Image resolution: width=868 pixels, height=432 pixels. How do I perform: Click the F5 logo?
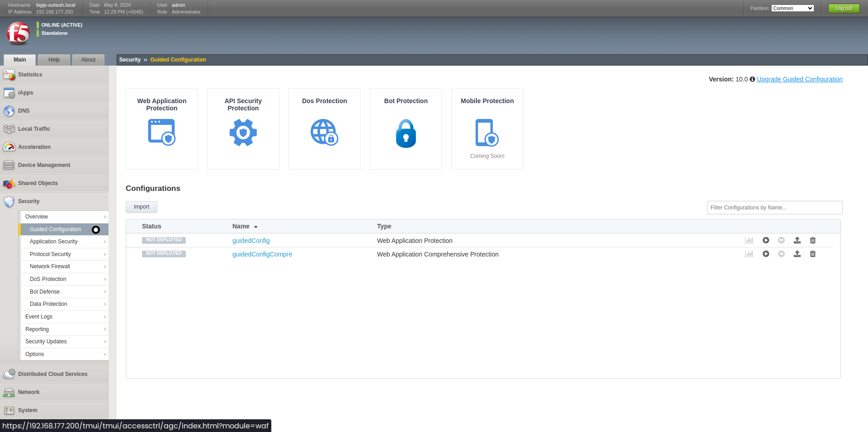tap(18, 33)
